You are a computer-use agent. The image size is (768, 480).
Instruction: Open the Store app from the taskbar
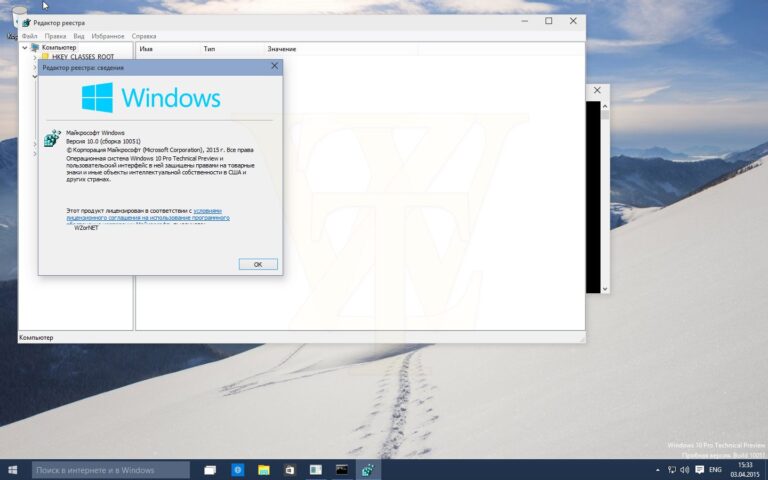pos(290,470)
